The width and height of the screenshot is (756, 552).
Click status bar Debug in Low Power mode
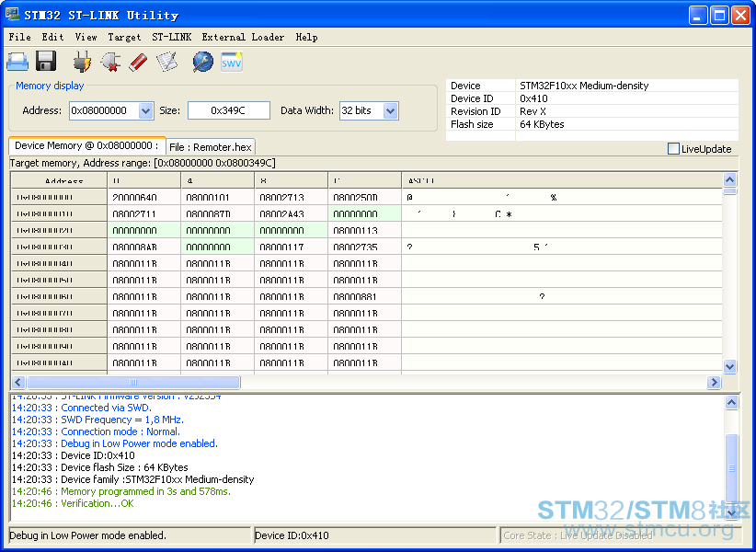87,535
